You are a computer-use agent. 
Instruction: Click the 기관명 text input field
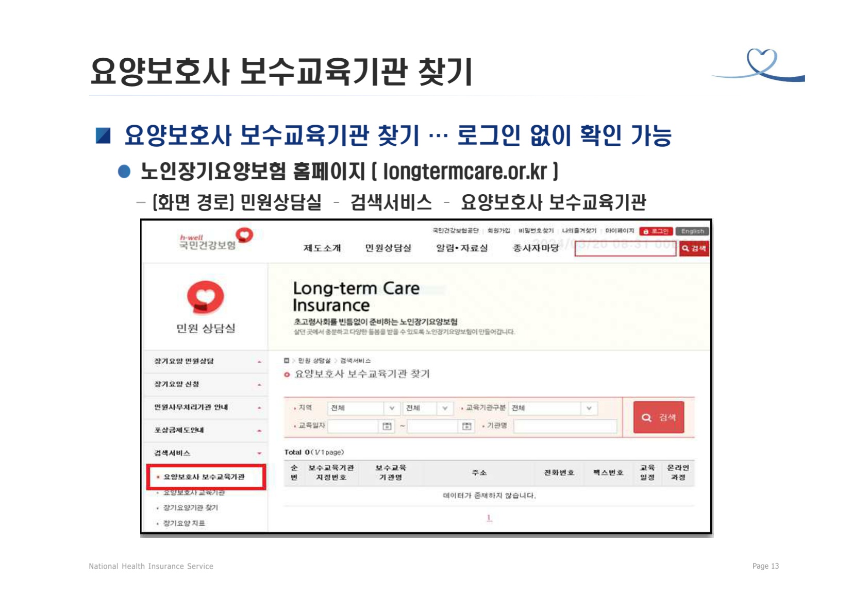point(565,426)
